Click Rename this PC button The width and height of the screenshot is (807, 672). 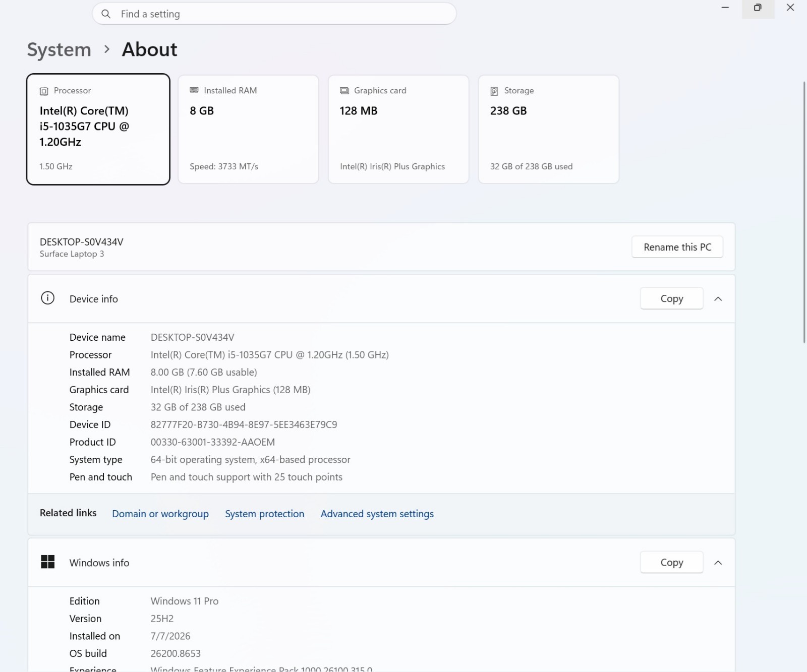(x=677, y=247)
